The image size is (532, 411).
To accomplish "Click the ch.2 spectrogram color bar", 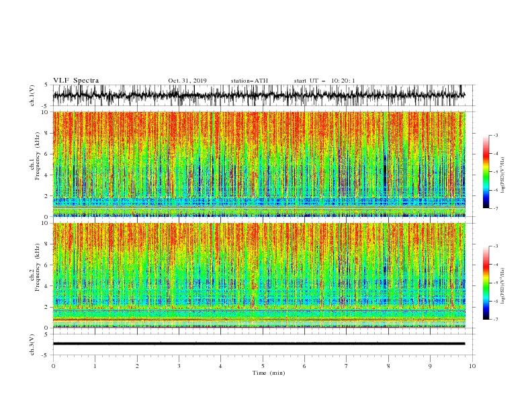I will [486, 283].
